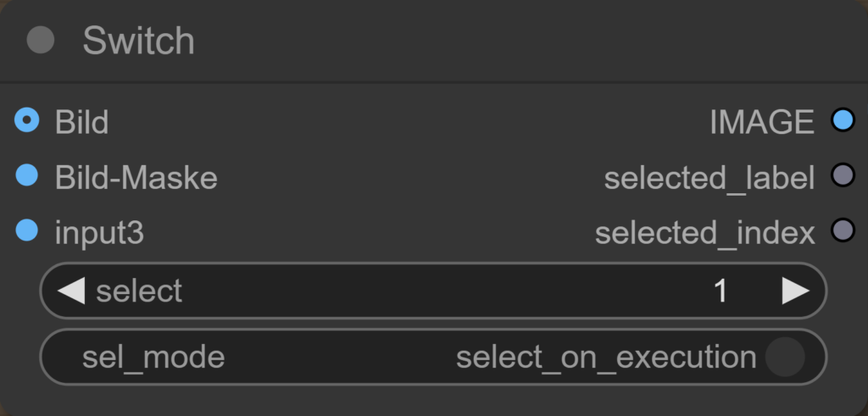Click the Bild-Maske input socket dot
This screenshot has width=868, height=416.
(x=27, y=176)
